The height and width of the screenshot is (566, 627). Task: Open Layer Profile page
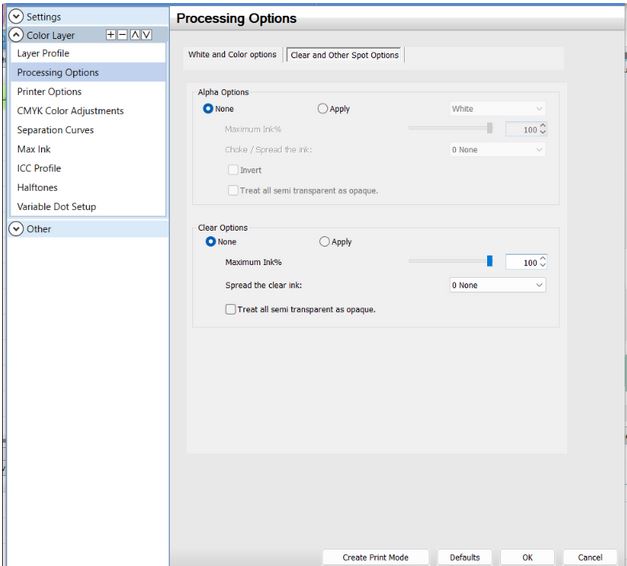pos(88,53)
